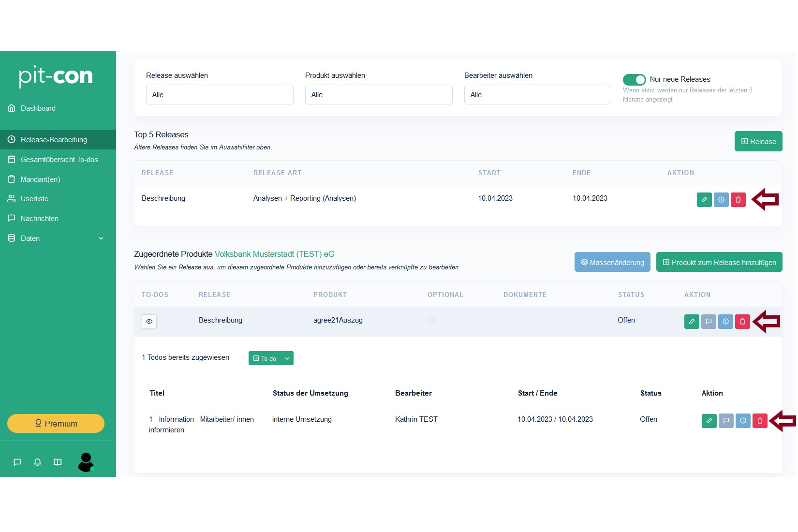The image size is (798, 532).
Task: Click the Kathrin TEST Bearbeiter cell
Action: [x=416, y=419]
